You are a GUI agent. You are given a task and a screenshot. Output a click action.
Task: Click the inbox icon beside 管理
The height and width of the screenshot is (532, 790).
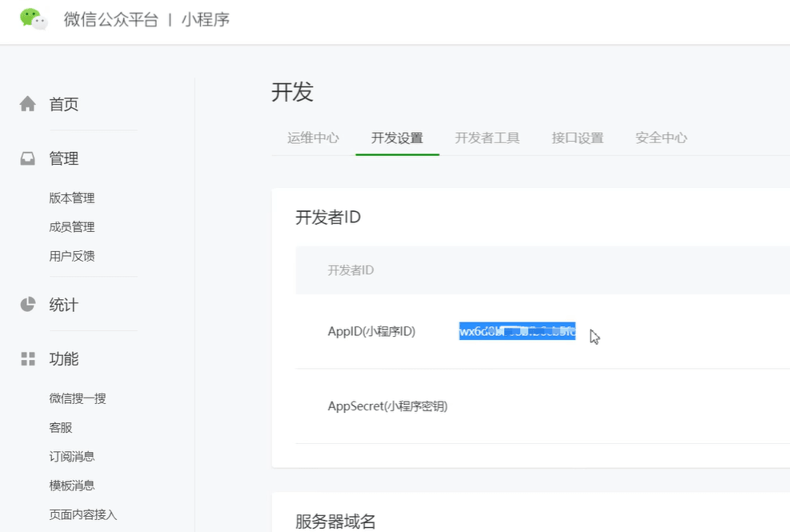pyautogui.click(x=28, y=158)
